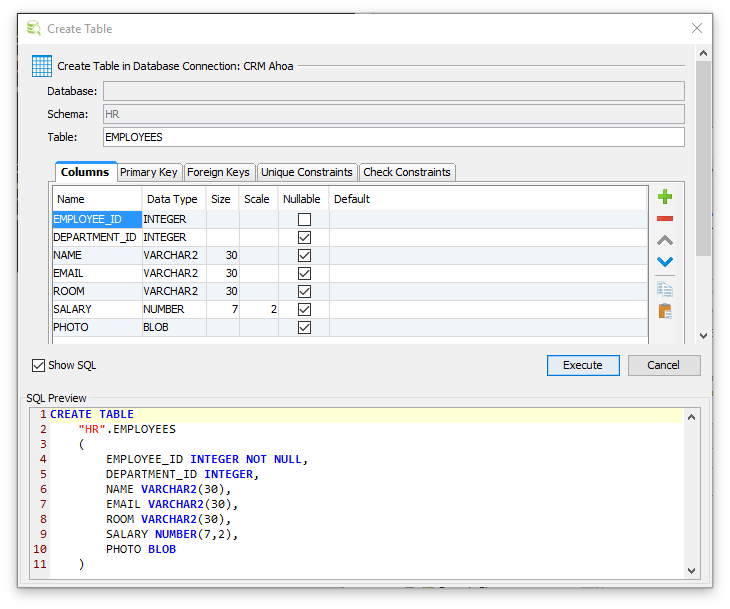The image size is (730, 609).
Task: Uncheck Nullable for NAME column
Action: (x=304, y=256)
